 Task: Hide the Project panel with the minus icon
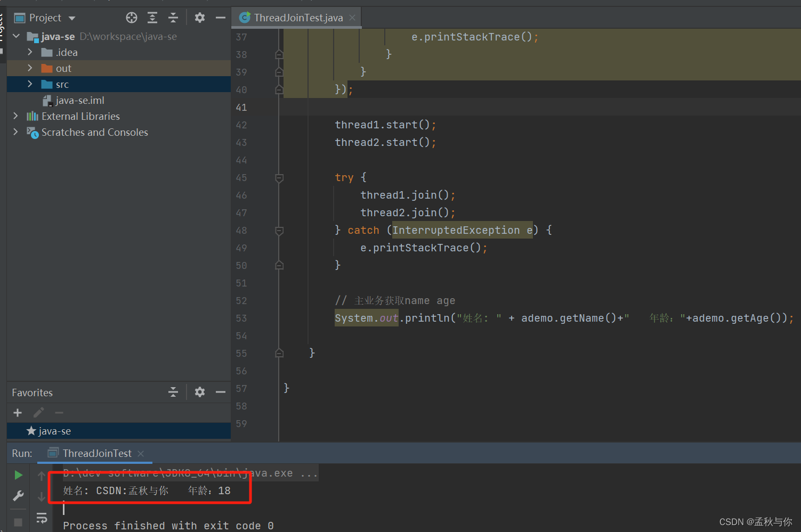pos(221,18)
